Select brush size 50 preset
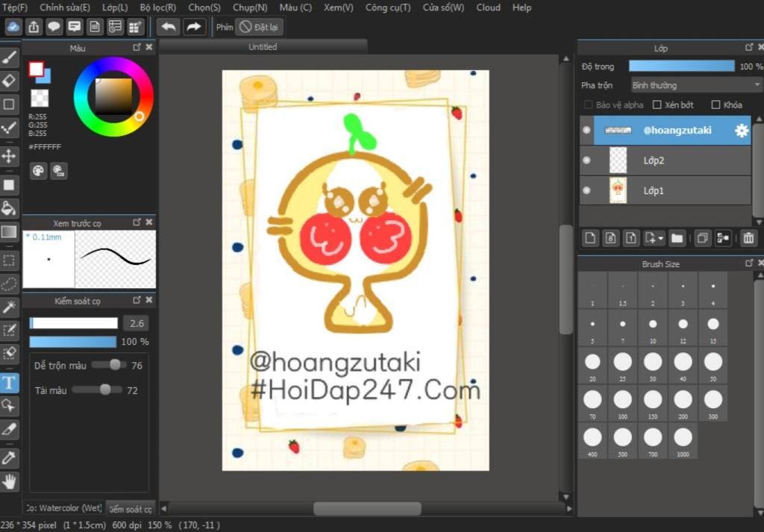This screenshot has width=764, height=532. click(x=713, y=366)
